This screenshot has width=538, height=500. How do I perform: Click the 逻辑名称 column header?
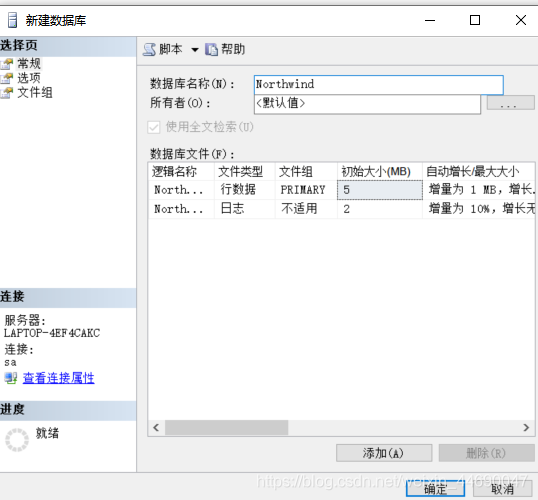[x=182, y=172]
